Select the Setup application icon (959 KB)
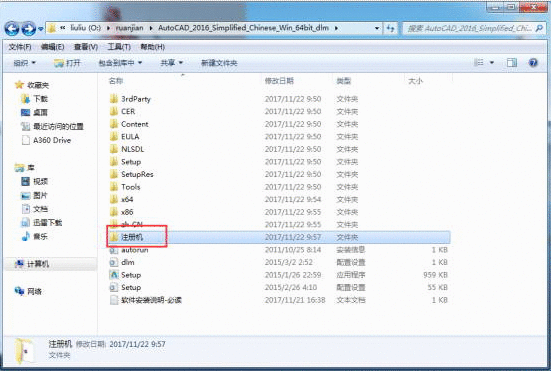 click(114, 275)
